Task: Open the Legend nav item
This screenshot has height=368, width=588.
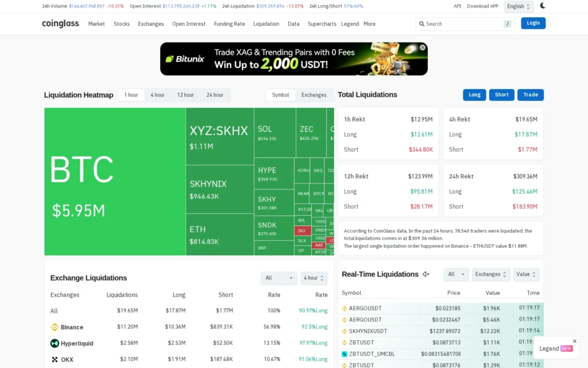Action: (x=350, y=24)
